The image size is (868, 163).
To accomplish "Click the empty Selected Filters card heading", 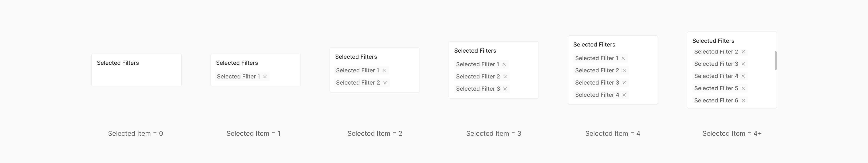I will pos(118,63).
